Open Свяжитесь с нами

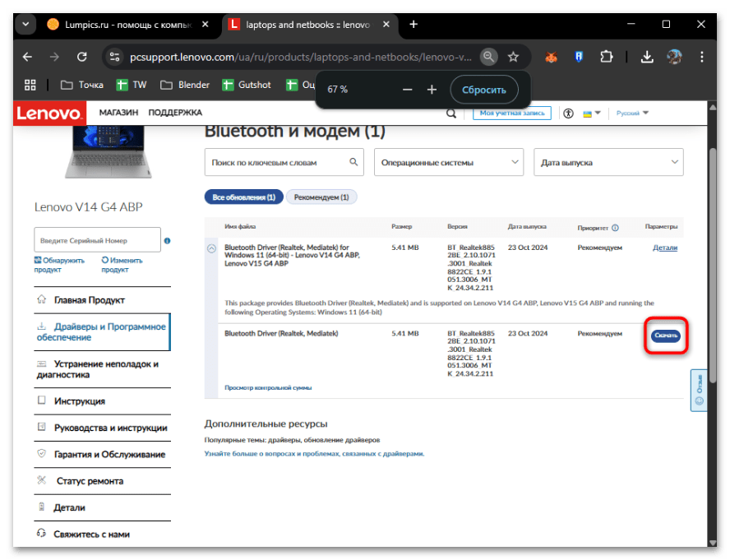(103, 534)
